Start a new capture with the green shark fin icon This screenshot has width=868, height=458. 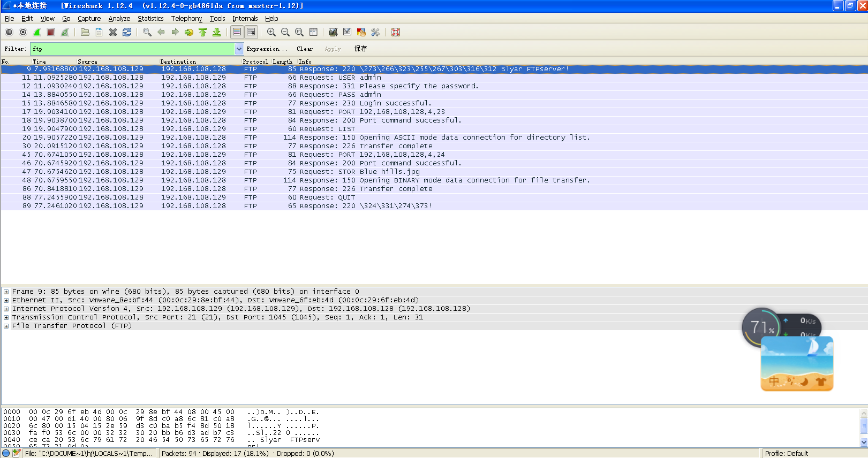pos(37,32)
